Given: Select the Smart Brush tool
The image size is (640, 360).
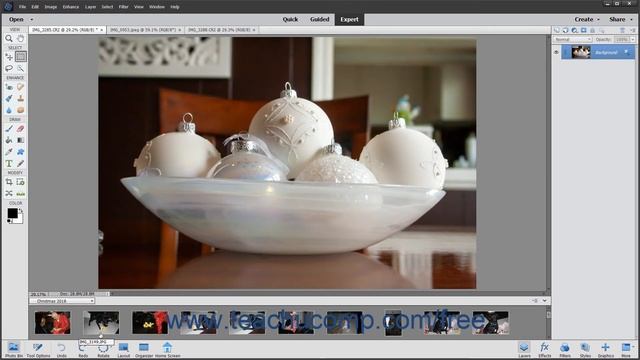Looking at the screenshot, I should (x=9, y=98).
